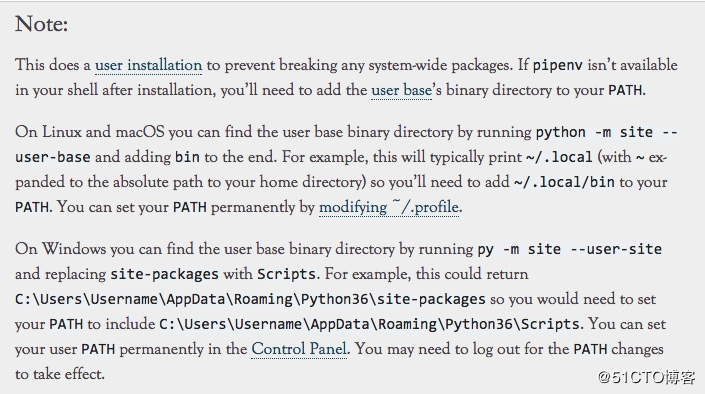
Task: Click the "python -m site --" command text
Action: (x=607, y=132)
